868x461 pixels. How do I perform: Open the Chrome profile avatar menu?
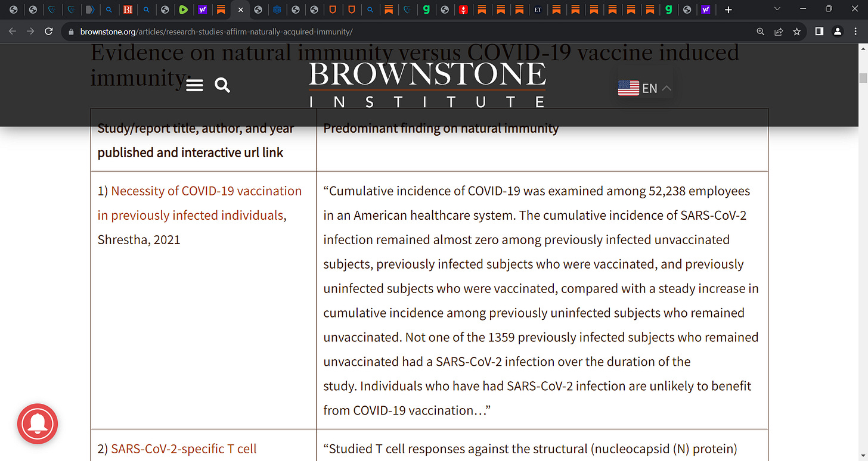(838, 32)
